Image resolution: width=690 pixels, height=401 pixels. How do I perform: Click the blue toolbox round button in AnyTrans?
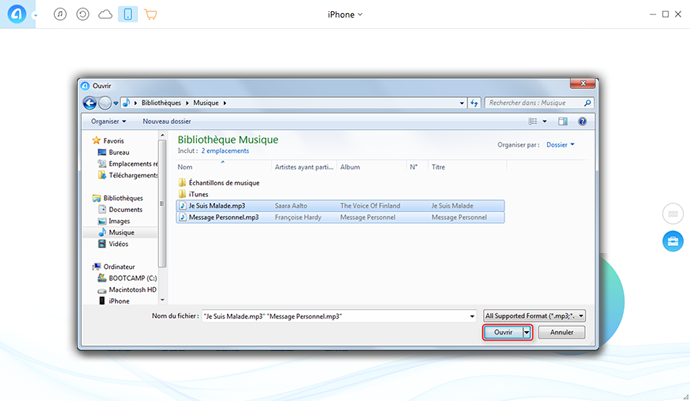click(x=673, y=241)
